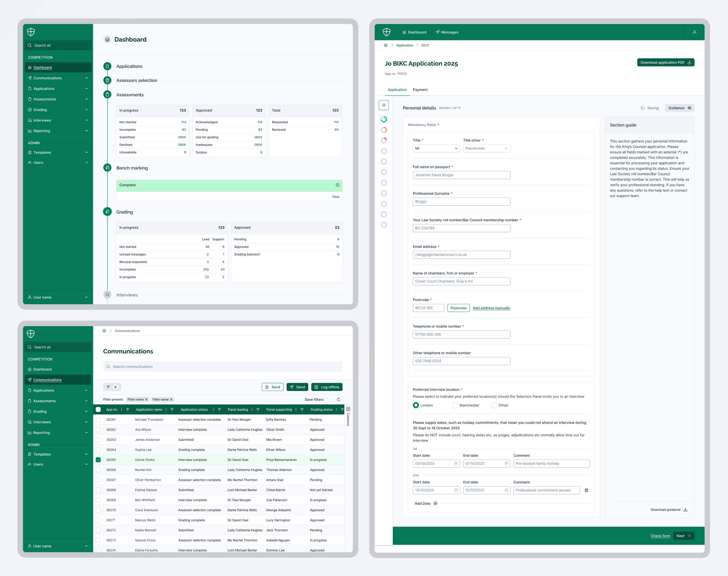Click the section list icon beside Personal details

(383, 105)
